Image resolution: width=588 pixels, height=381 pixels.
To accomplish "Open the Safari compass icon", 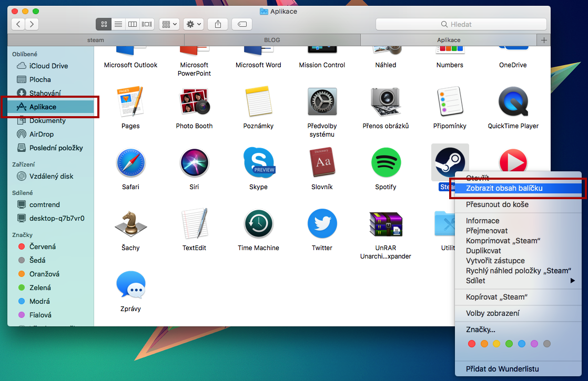I will pyautogui.click(x=130, y=162).
